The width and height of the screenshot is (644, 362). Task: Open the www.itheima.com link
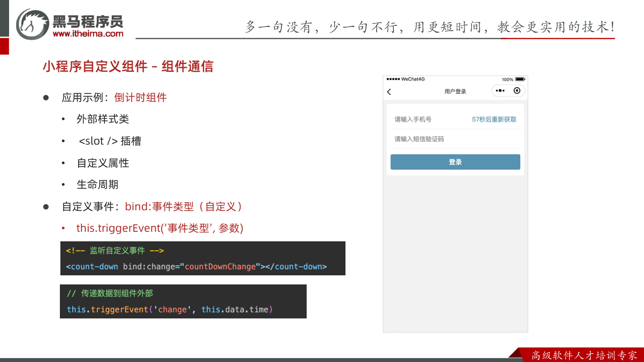[x=88, y=34]
